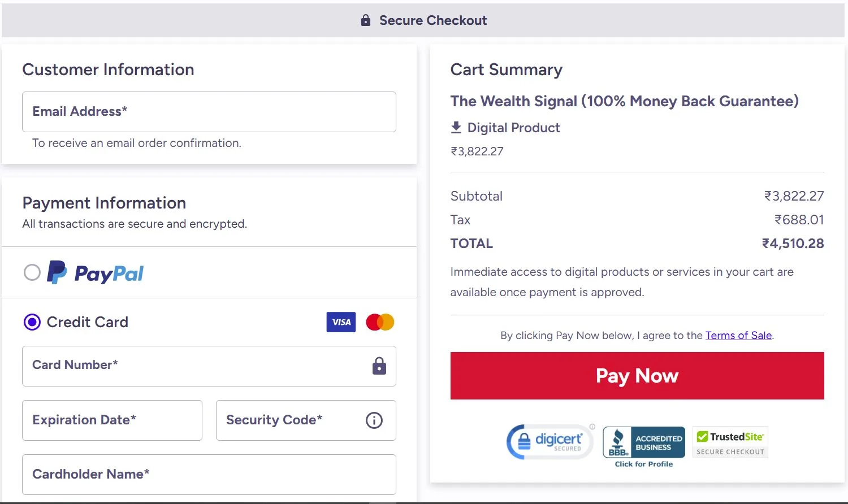The width and height of the screenshot is (848, 504).
Task: Click the Expiration Date field
Action: pyautogui.click(x=111, y=420)
